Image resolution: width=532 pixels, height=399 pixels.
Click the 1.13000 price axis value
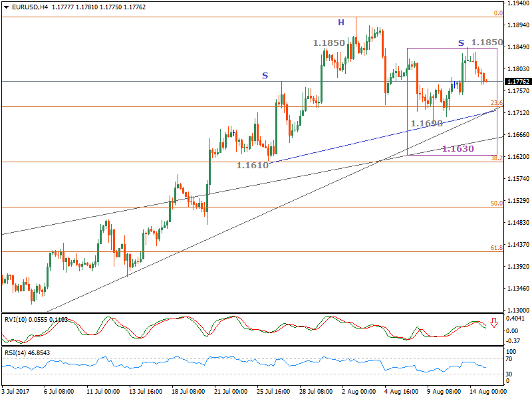point(518,310)
